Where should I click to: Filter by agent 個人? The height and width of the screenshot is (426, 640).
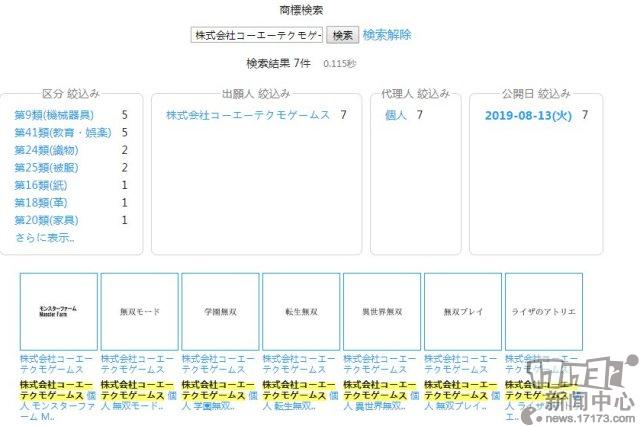pos(396,115)
